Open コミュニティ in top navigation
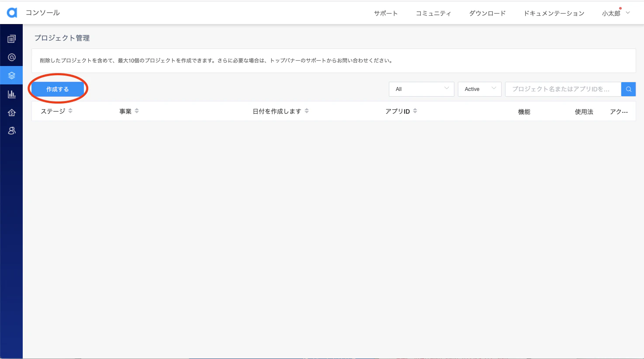Image resolution: width=644 pixels, height=359 pixels. point(433,14)
